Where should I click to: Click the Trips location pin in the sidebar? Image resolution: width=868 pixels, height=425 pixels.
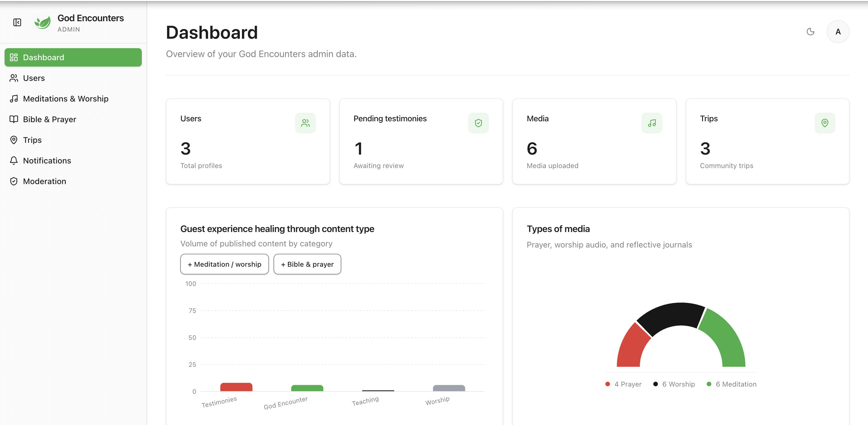pos(14,140)
